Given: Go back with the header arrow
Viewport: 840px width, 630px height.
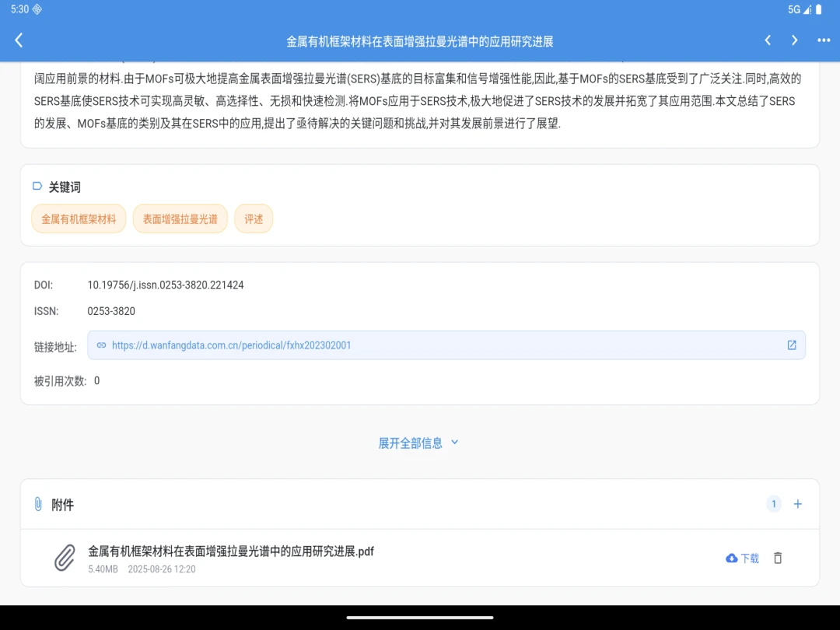Looking at the screenshot, I should [19, 40].
